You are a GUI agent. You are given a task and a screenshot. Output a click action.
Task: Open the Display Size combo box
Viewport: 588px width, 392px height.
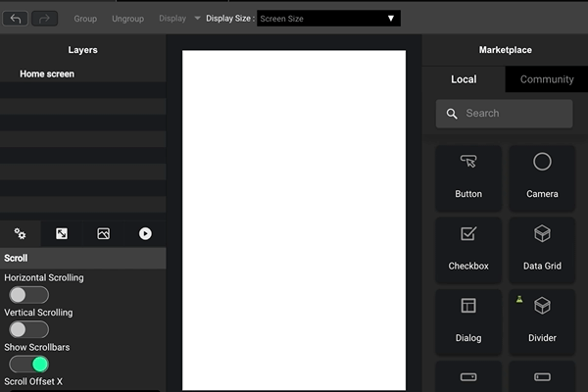tap(328, 19)
